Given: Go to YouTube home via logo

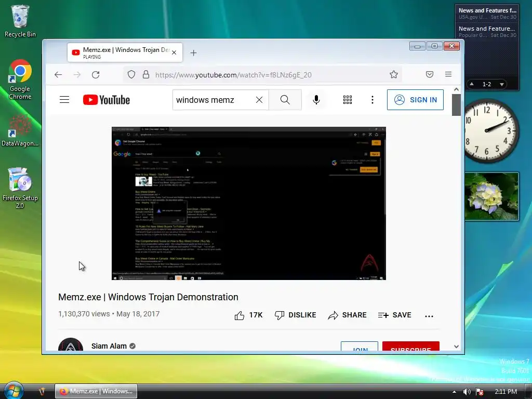Looking at the screenshot, I should (107, 100).
